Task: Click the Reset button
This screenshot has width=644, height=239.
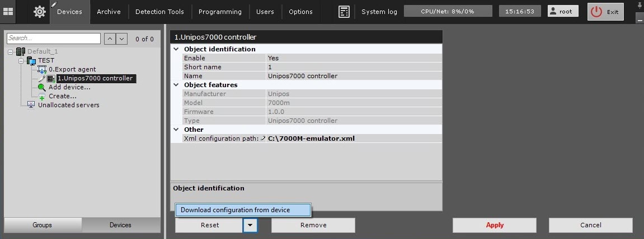Action: (209, 225)
